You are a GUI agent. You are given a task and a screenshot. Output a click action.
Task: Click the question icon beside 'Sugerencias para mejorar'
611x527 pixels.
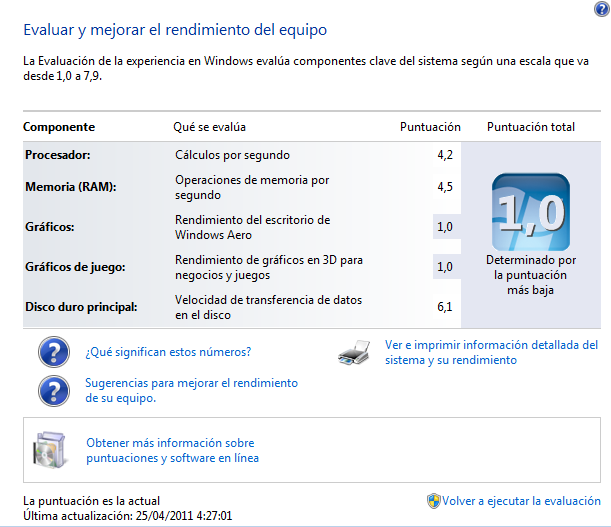pos(52,390)
